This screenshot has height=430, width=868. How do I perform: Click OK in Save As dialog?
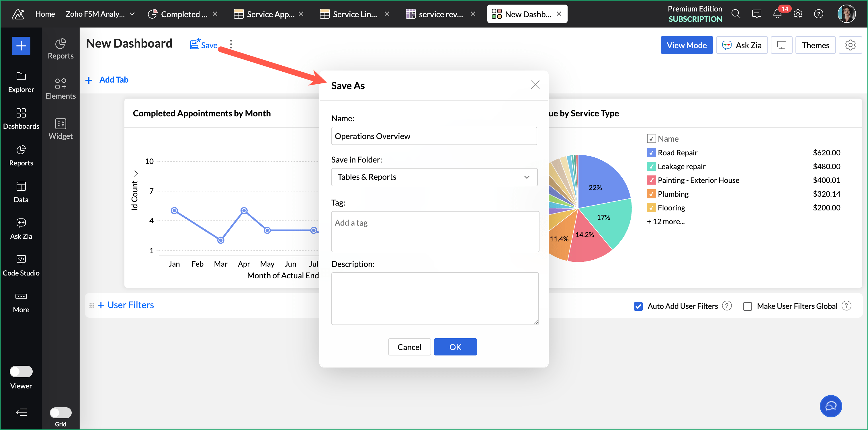coord(455,347)
